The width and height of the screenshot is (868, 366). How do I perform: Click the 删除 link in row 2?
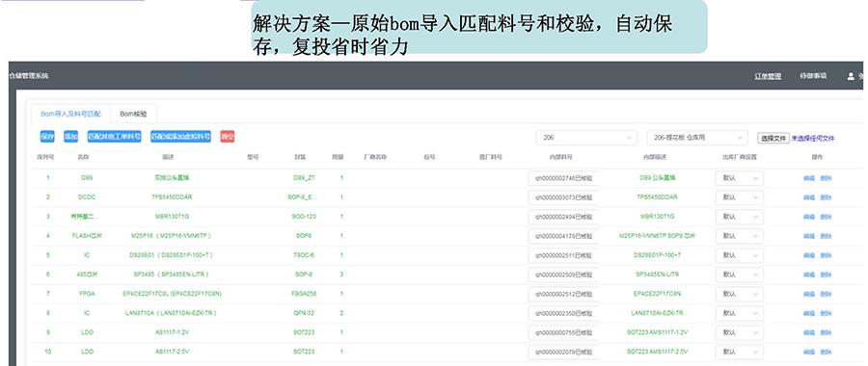point(826,197)
